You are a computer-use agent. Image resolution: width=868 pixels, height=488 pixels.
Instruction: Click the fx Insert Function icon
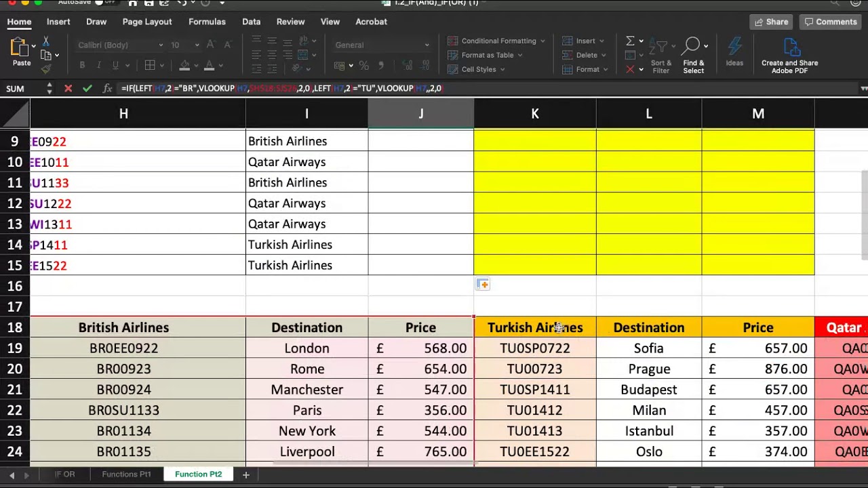[x=107, y=88]
